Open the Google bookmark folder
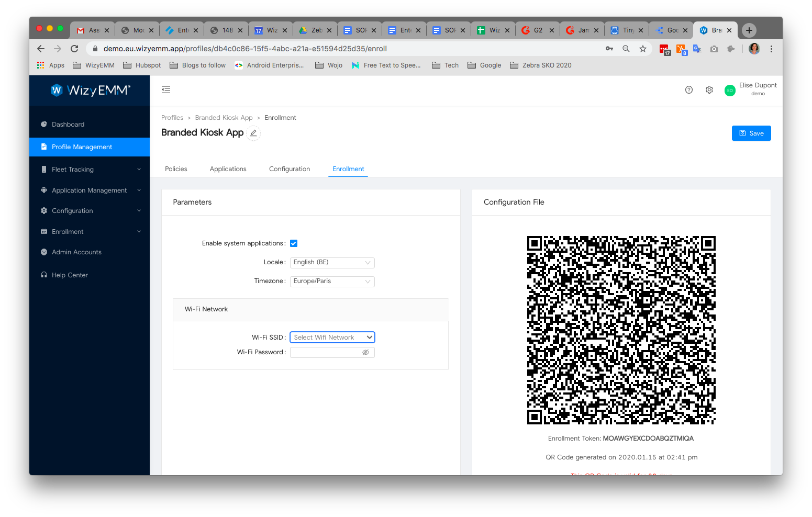Image resolution: width=812 pixels, height=517 pixels. tap(484, 65)
